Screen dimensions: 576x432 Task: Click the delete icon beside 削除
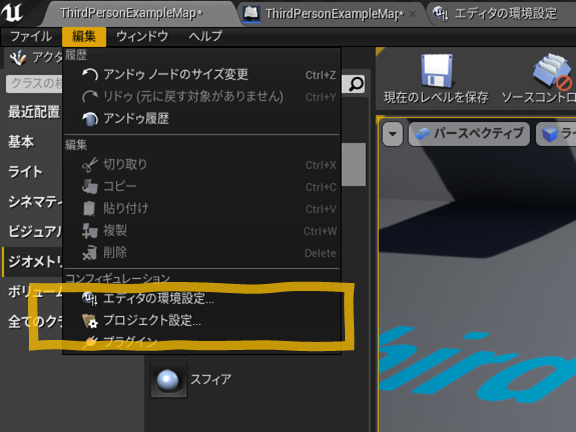click(x=90, y=253)
